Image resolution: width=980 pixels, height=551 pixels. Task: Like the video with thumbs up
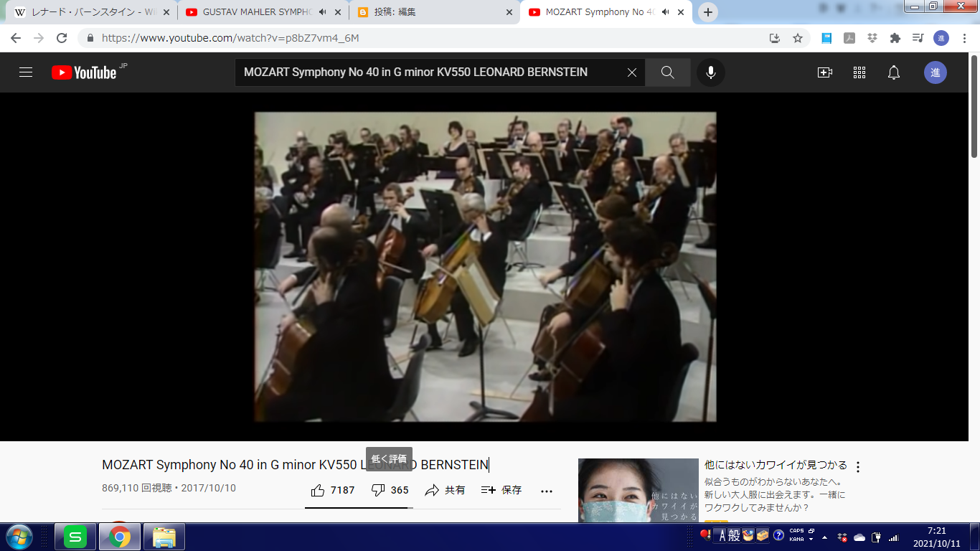[333, 490]
